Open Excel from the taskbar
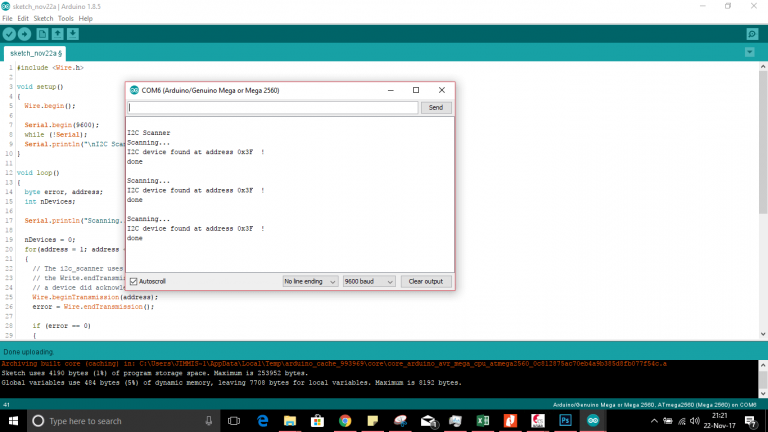 pyautogui.click(x=483, y=421)
